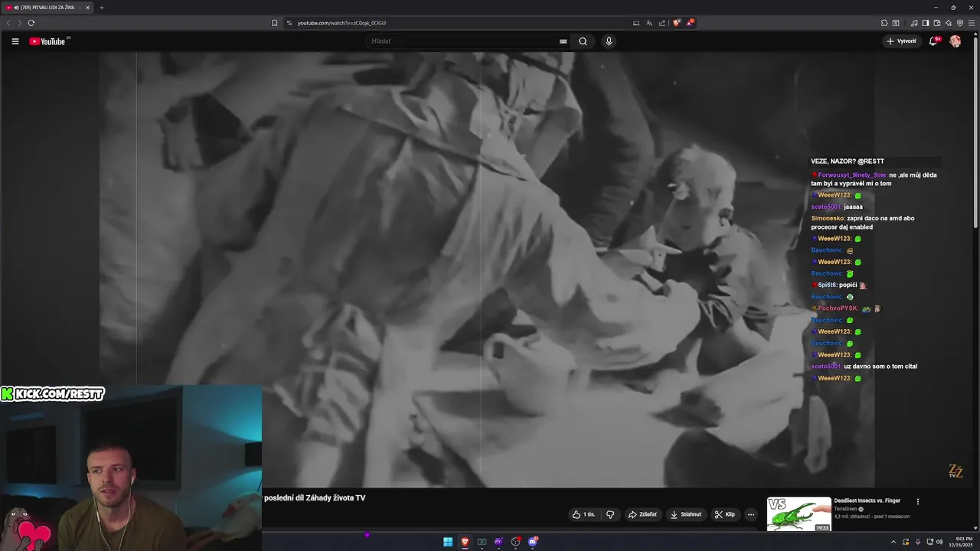Open the browser playlist music-note icon

[x=914, y=23]
